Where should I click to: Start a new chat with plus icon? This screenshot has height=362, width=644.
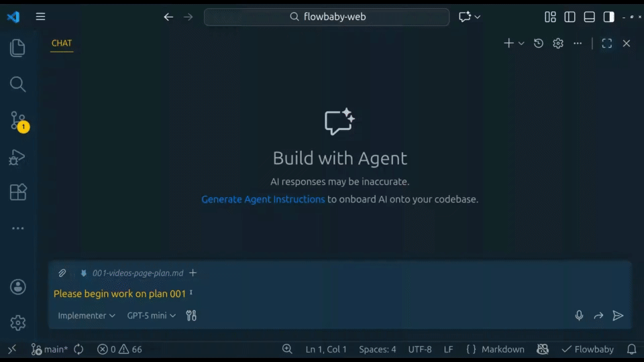click(x=508, y=43)
